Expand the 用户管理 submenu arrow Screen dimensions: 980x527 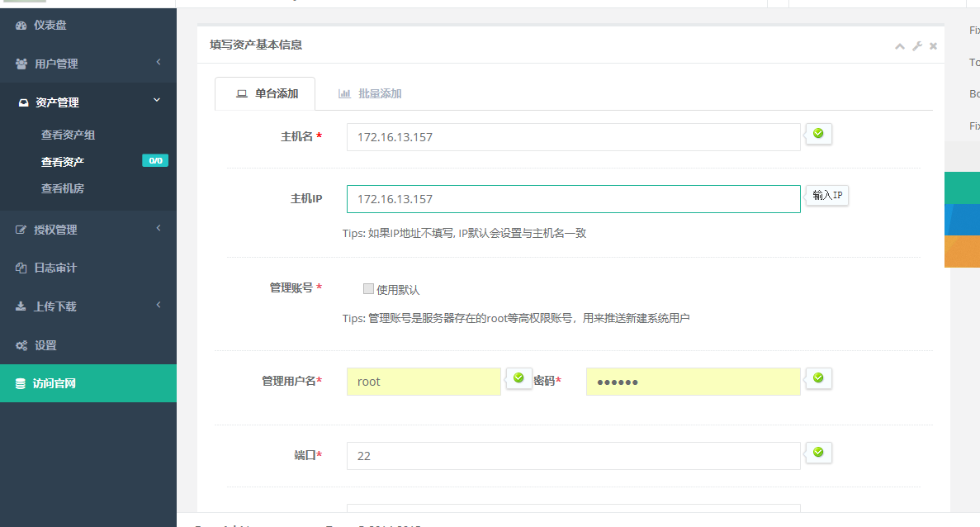(x=158, y=63)
